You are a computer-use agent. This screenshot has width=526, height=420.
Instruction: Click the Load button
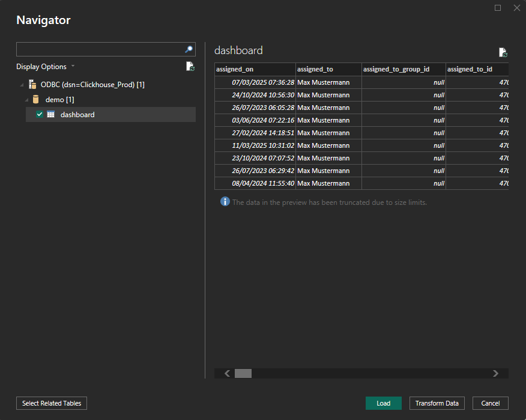[384, 403]
